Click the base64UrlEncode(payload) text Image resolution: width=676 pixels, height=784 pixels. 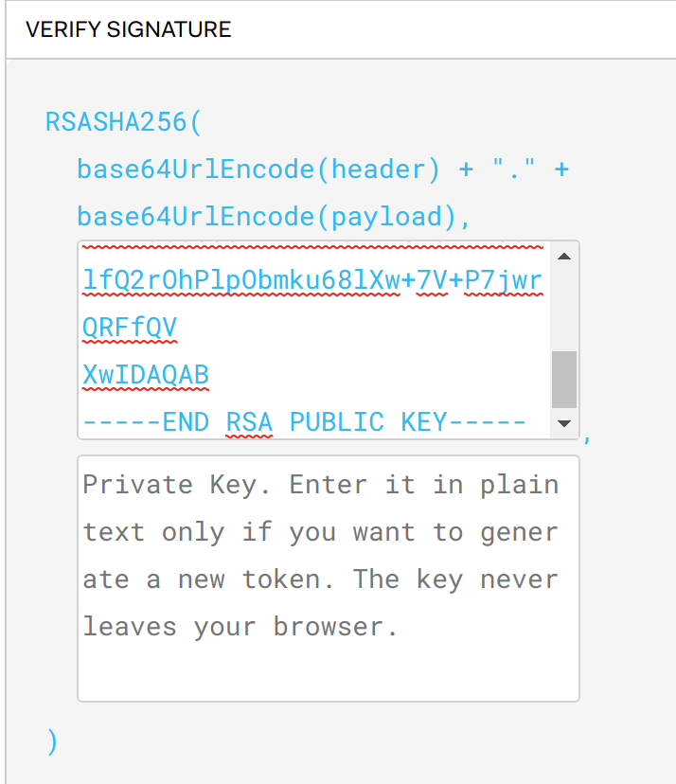(x=274, y=217)
